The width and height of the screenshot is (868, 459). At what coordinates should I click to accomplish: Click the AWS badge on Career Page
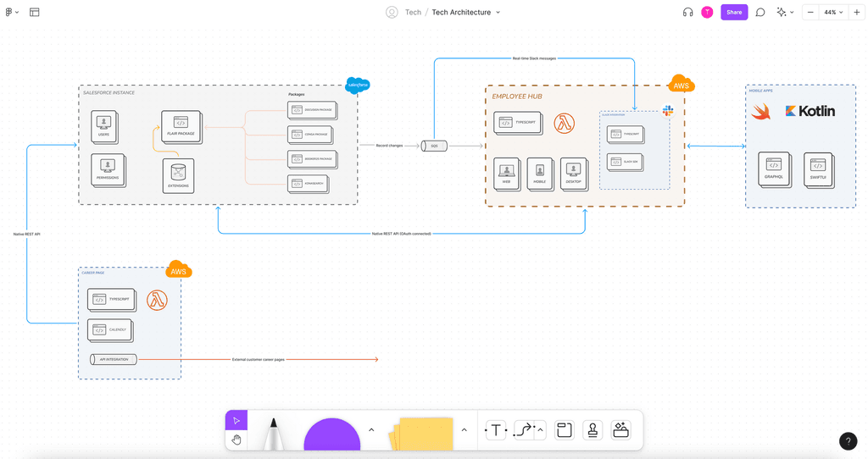[178, 270]
